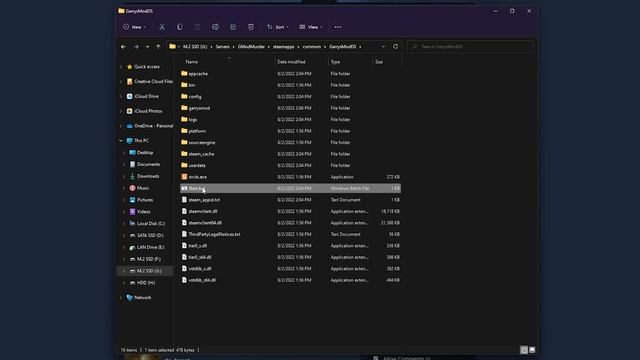Image resolution: width=640 pixels, height=360 pixels.
Task: Expand the Desktop tree node chevron
Action: coord(124,153)
